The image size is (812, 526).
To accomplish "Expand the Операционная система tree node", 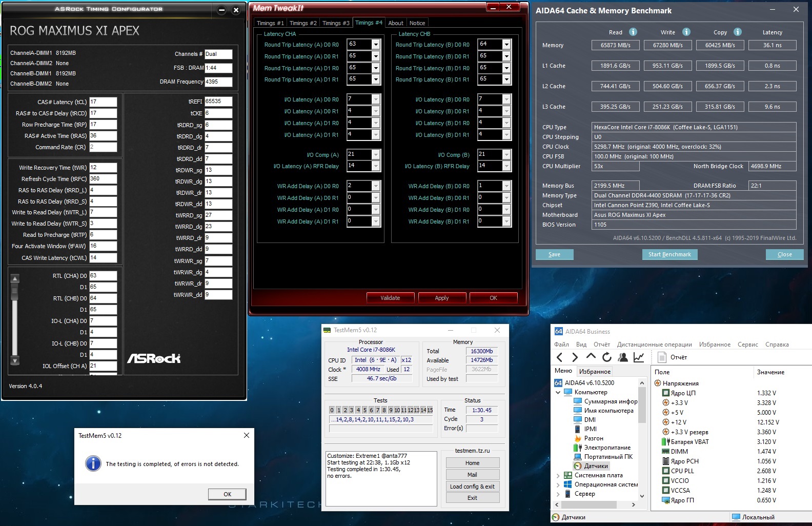I will (558, 484).
